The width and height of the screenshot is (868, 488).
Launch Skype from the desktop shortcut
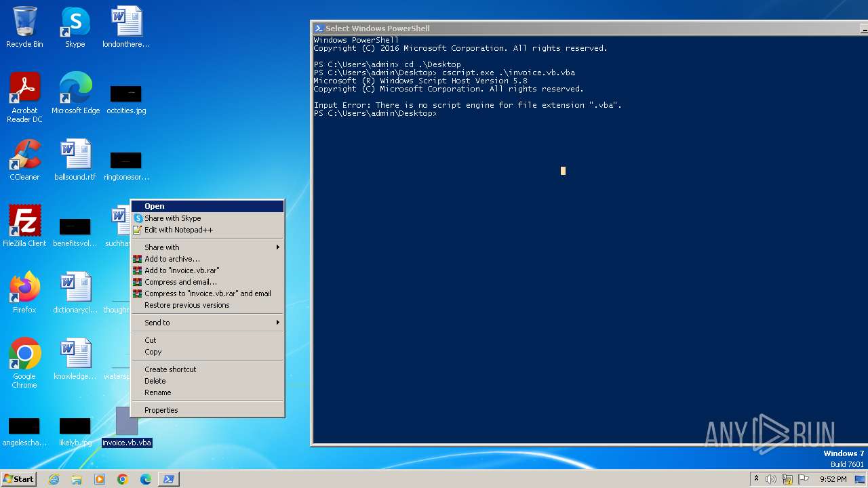point(75,27)
